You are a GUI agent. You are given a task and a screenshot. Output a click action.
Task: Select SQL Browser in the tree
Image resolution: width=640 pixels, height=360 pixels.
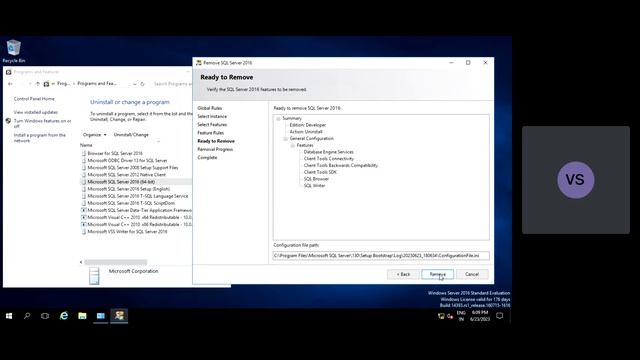(316, 179)
